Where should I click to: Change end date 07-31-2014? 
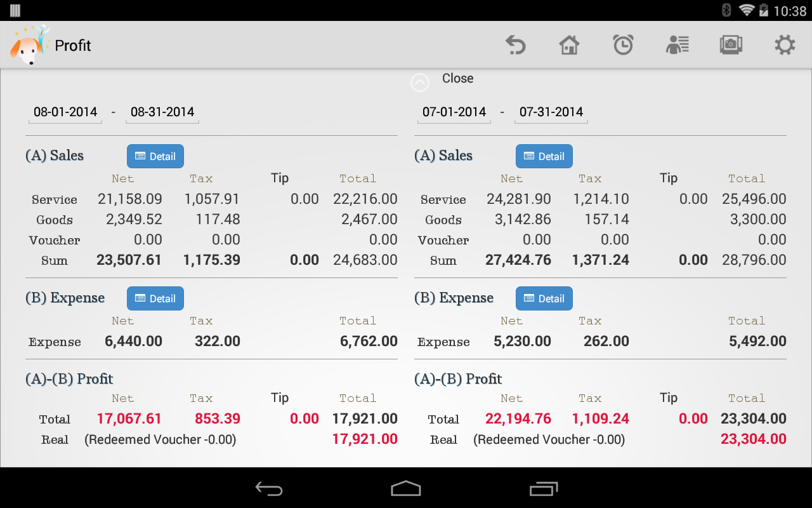coord(551,112)
